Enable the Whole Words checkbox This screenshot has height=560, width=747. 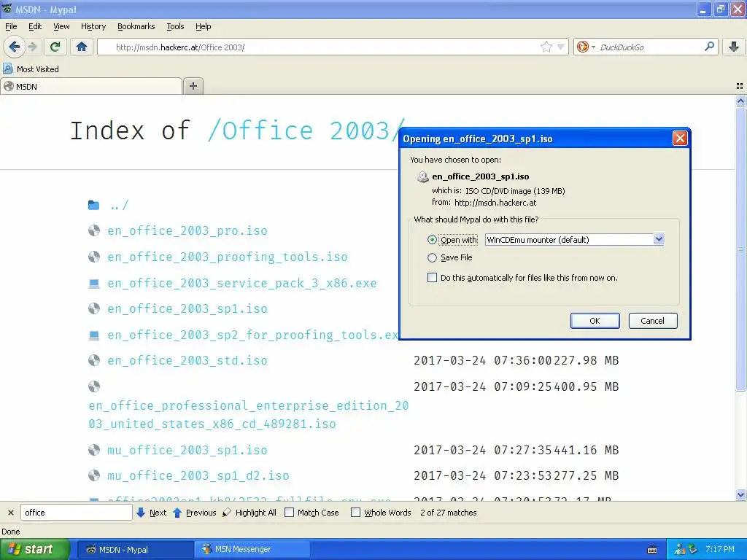(355, 513)
